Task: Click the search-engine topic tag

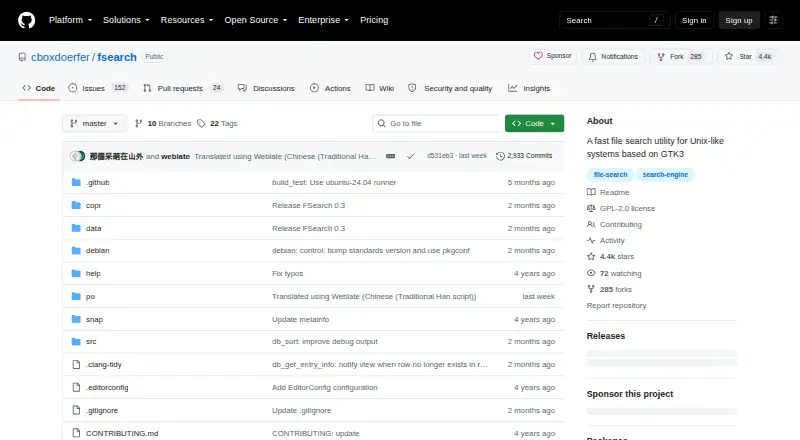Action: coord(665,175)
